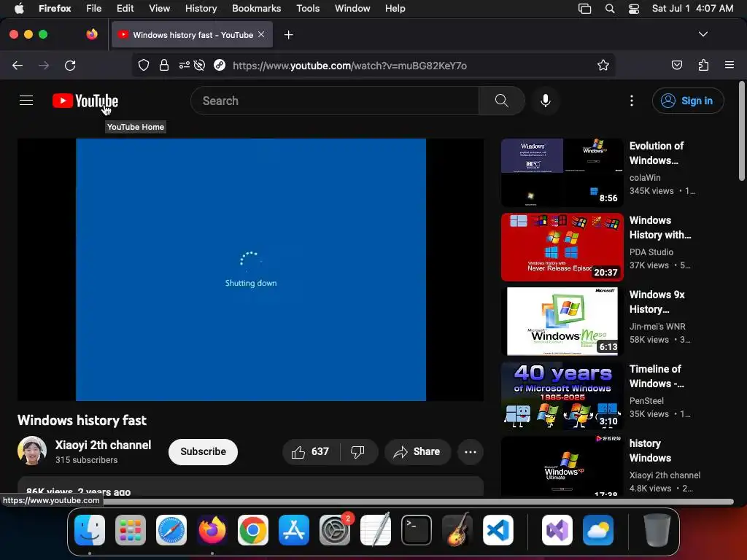Open Firefox View pinned icon
The image size is (747, 560).
[x=92, y=34]
